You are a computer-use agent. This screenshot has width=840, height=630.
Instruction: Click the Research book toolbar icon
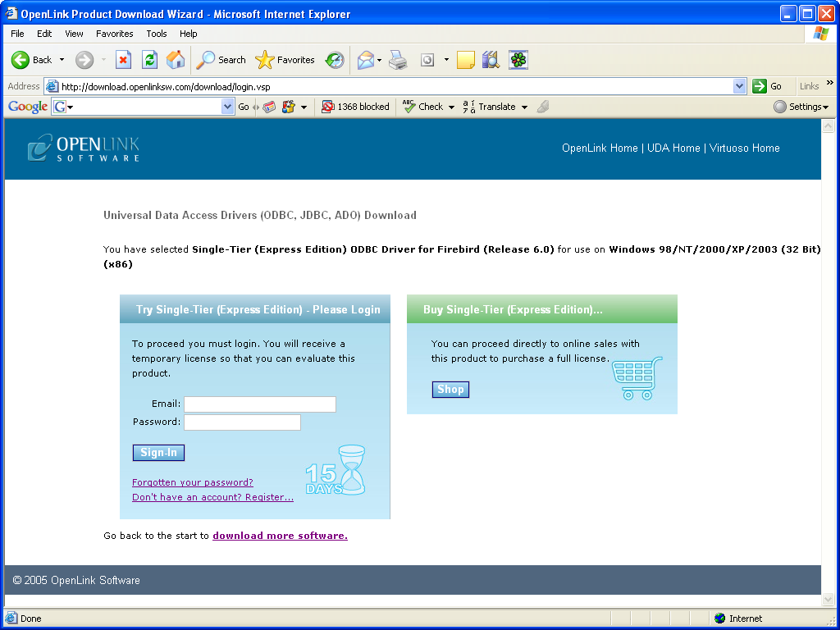tap(491, 60)
